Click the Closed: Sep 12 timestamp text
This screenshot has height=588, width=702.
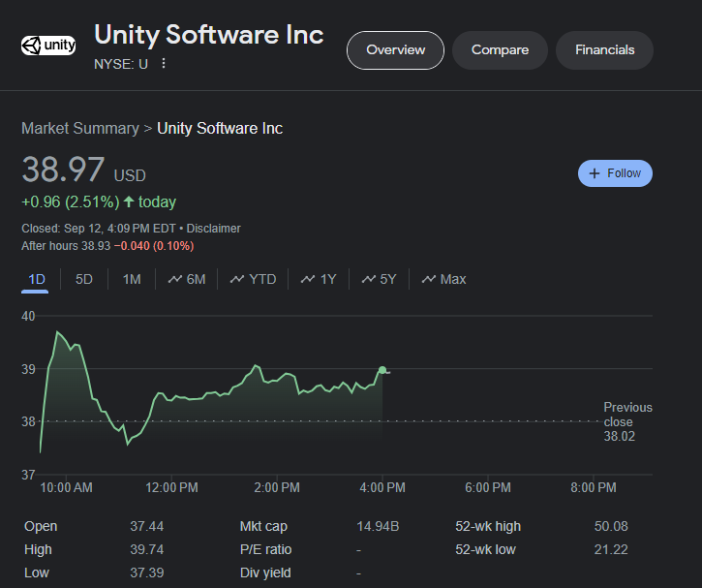(x=99, y=229)
